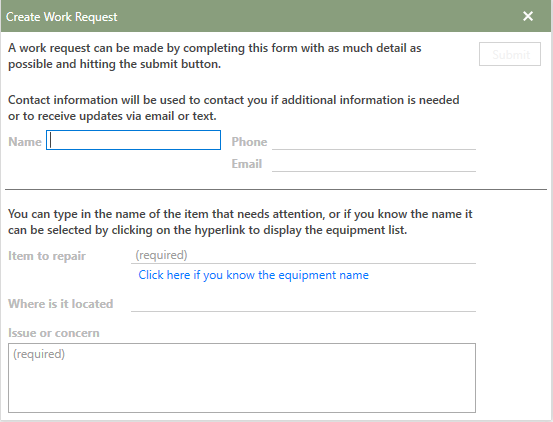
Task: Select the Email input field
Action: pyautogui.click(x=374, y=164)
